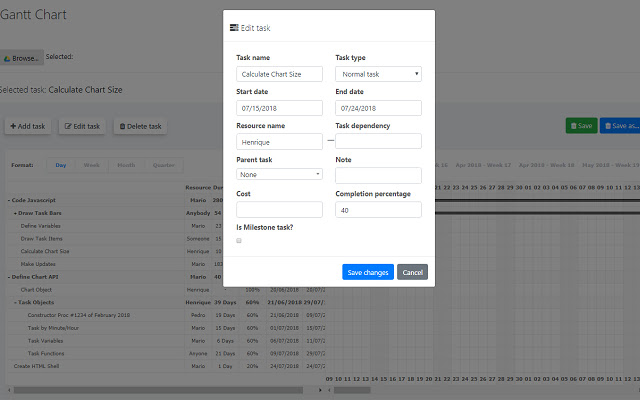Click the Browse button

tap(21, 58)
